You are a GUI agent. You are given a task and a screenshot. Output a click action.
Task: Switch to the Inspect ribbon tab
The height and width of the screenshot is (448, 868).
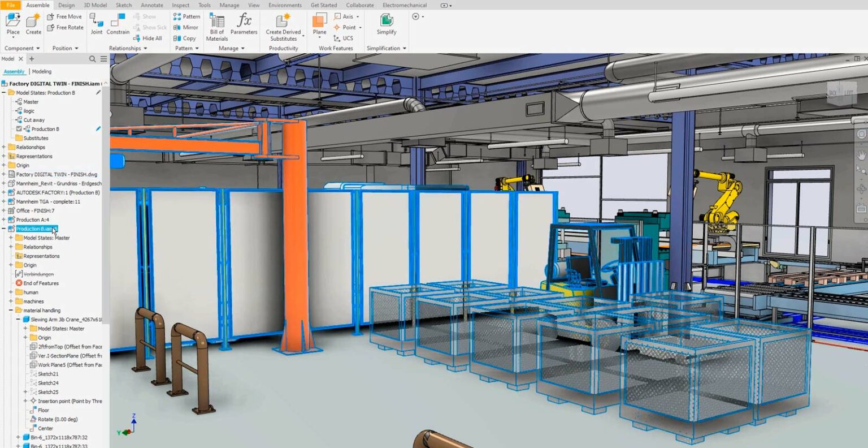tap(180, 5)
